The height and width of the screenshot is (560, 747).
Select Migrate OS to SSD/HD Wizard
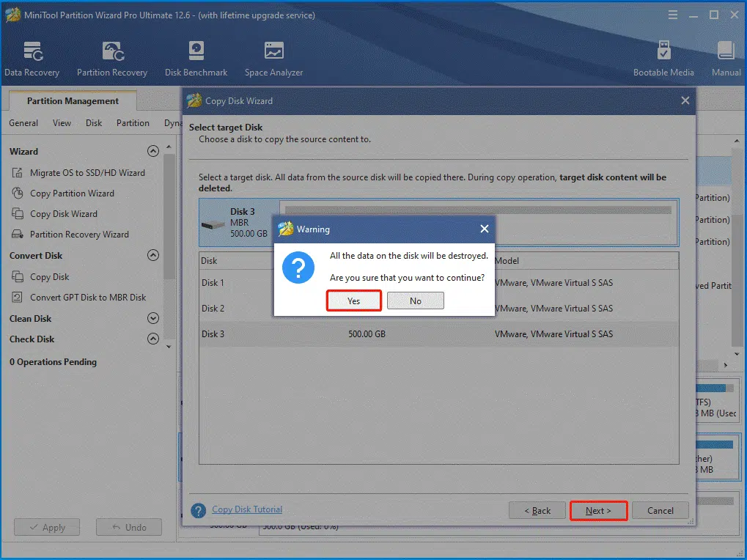pyautogui.click(x=87, y=173)
